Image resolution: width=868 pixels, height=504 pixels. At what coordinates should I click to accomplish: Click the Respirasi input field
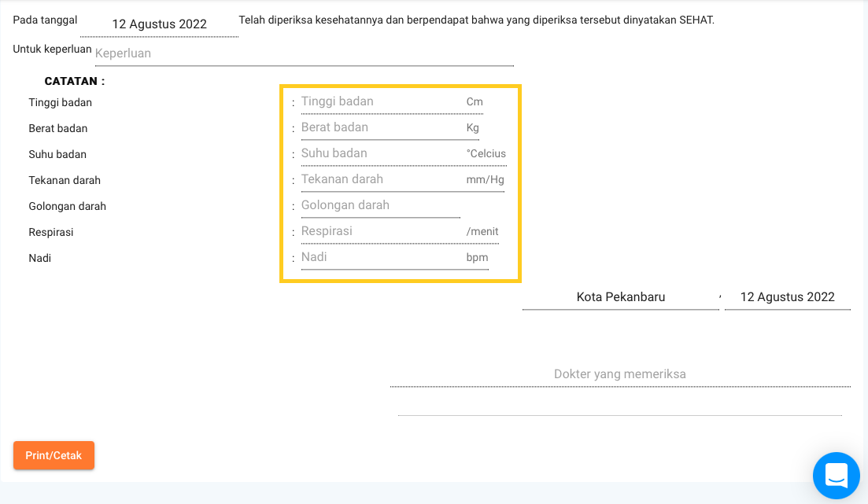(382, 232)
